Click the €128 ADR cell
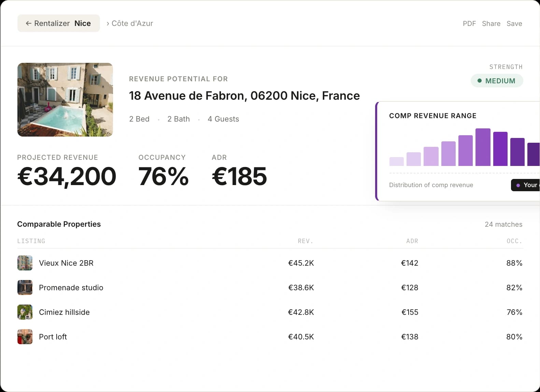 (x=410, y=288)
